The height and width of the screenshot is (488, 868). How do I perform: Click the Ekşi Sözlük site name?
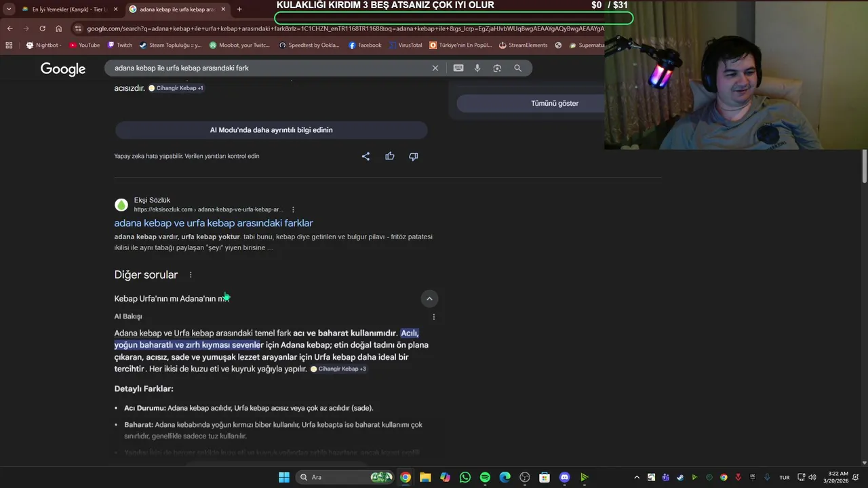152,200
